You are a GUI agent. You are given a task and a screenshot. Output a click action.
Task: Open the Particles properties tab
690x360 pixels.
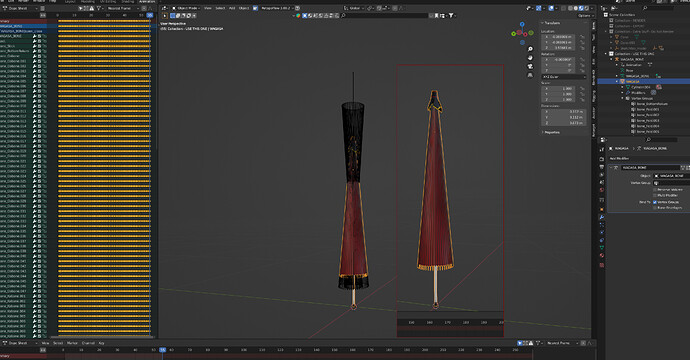pyautogui.click(x=602, y=225)
